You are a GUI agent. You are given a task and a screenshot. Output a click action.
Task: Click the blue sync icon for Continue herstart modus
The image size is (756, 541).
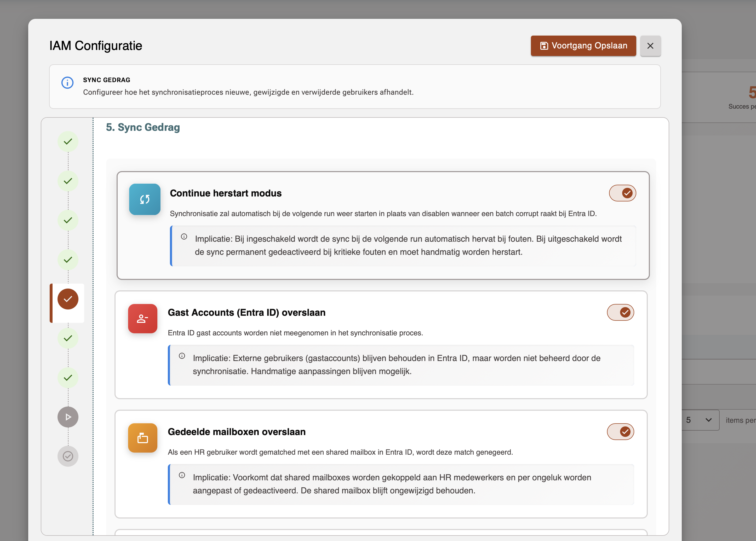tap(145, 199)
